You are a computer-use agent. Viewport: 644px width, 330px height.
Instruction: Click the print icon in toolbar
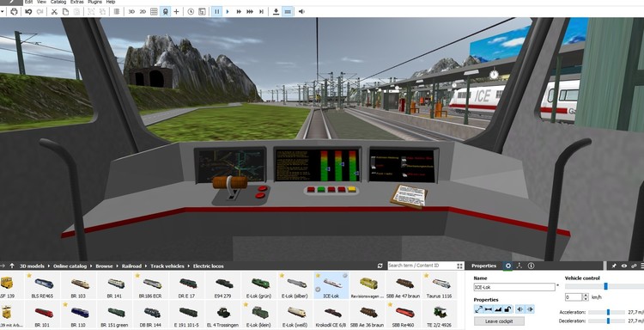pyautogui.click(x=15, y=11)
